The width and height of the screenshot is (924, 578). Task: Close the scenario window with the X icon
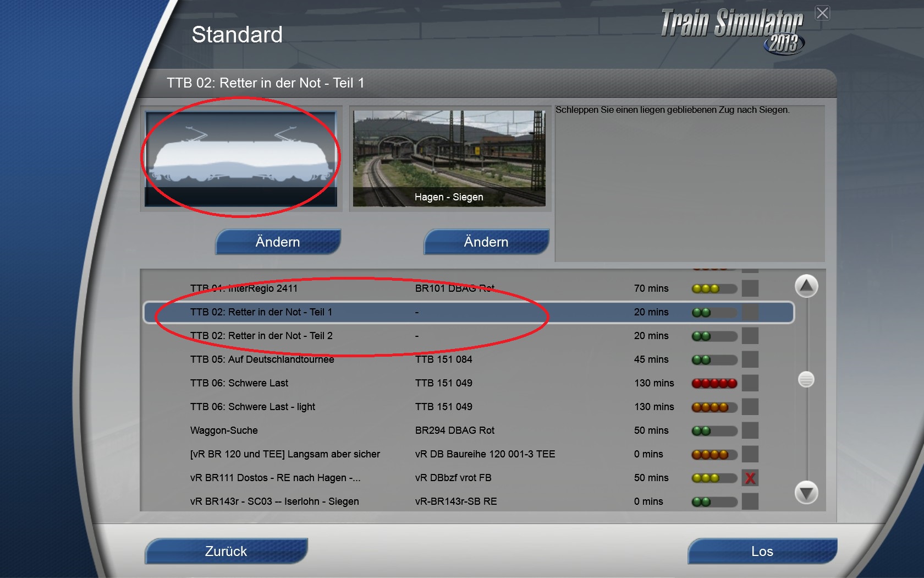(x=822, y=13)
